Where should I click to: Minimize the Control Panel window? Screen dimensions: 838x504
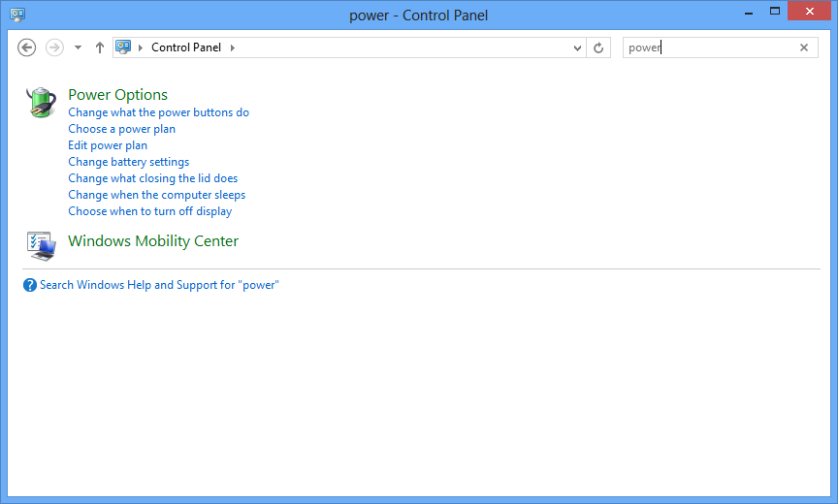(x=749, y=12)
